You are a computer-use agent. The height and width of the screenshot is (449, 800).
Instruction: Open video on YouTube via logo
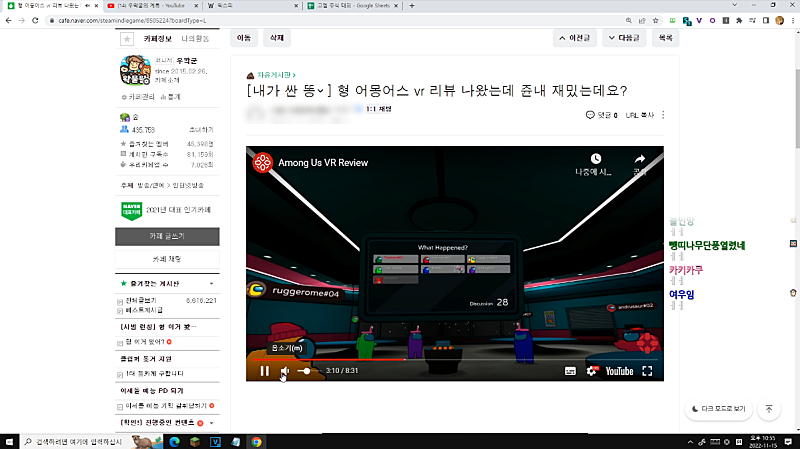click(617, 371)
